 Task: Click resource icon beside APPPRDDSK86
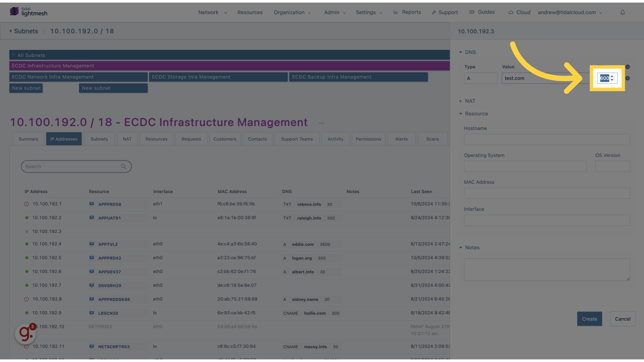tap(92, 299)
